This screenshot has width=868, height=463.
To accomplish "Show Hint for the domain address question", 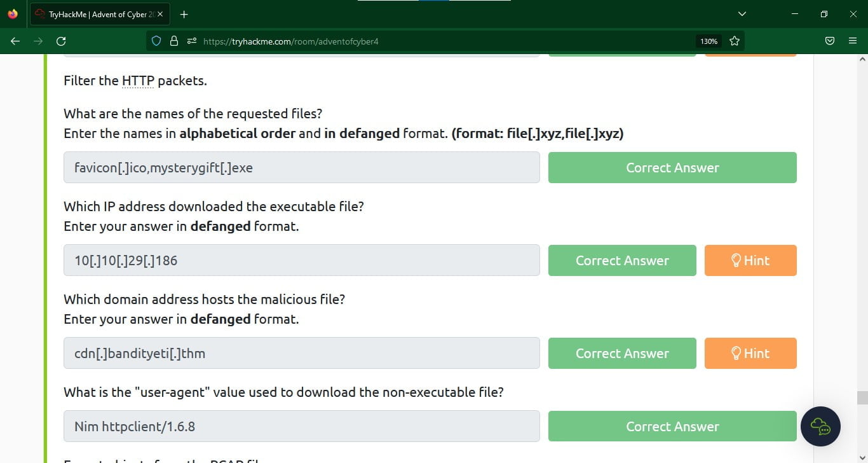I will coord(750,353).
